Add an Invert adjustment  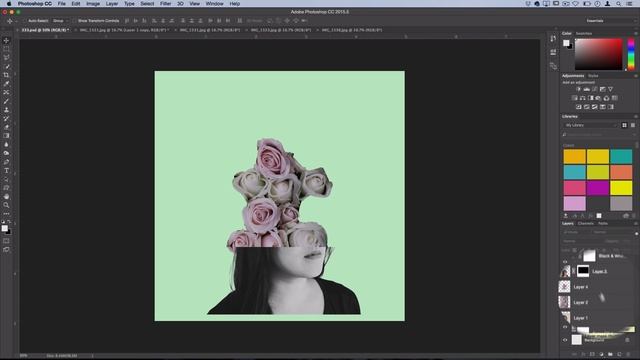coord(578,107)
